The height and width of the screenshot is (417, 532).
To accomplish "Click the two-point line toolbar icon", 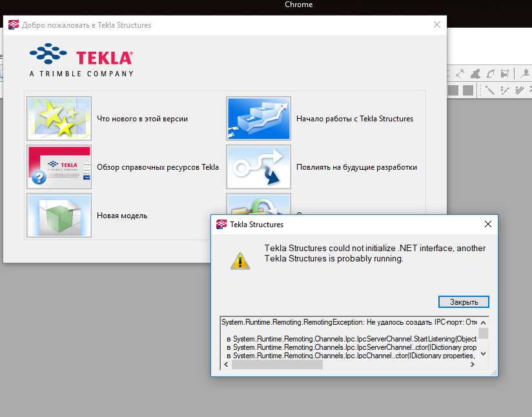I will click(x=460, y=74).
